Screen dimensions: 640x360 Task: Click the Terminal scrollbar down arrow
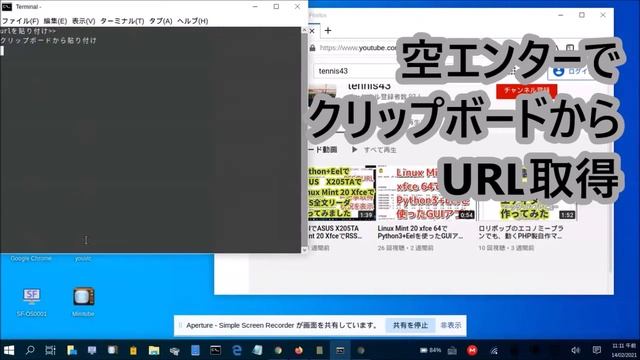tap(304, 249)
